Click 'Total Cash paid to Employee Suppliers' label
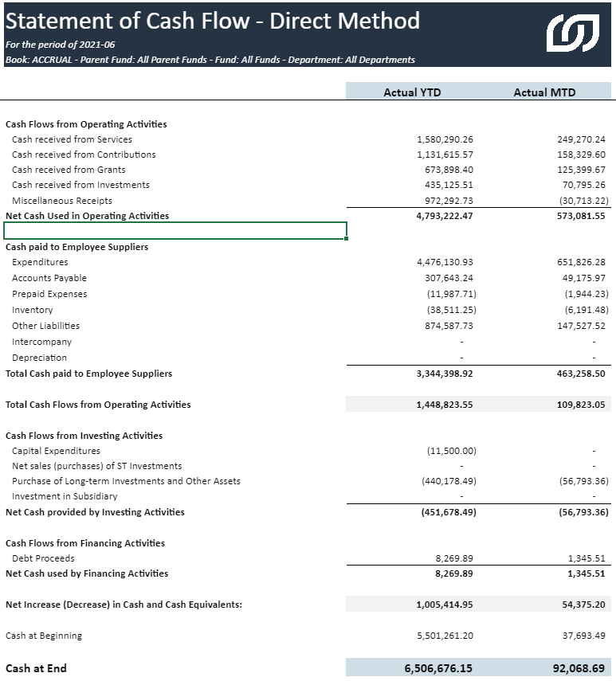 88,374
